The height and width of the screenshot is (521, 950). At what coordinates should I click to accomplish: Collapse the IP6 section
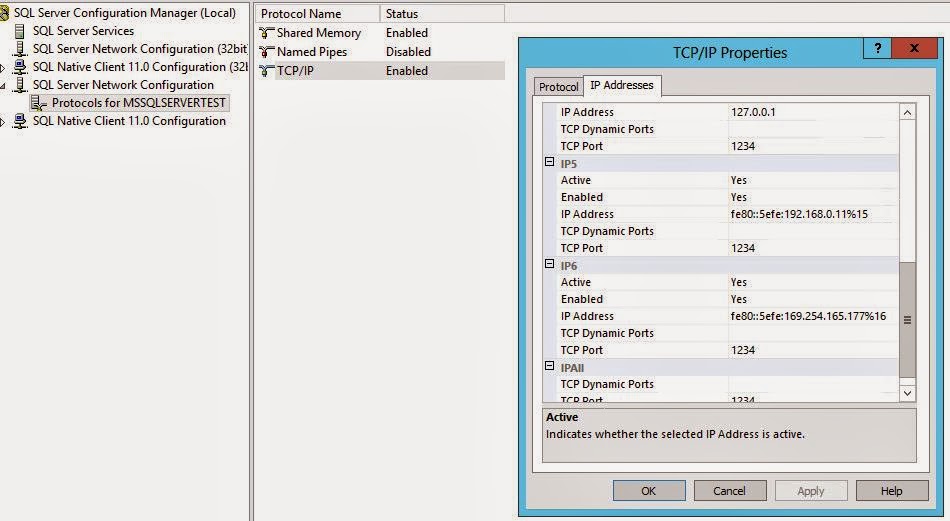coord(550,264)
